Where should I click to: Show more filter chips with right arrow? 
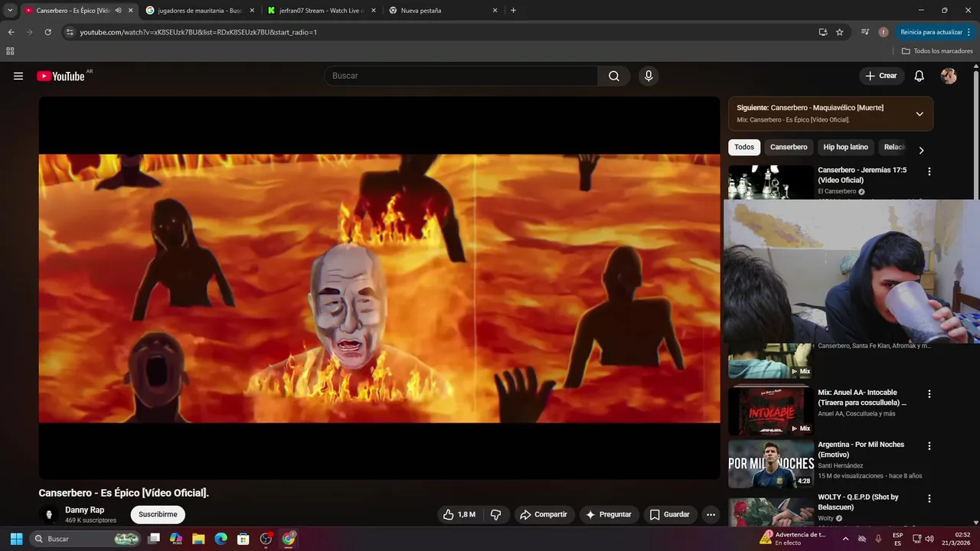921,150
